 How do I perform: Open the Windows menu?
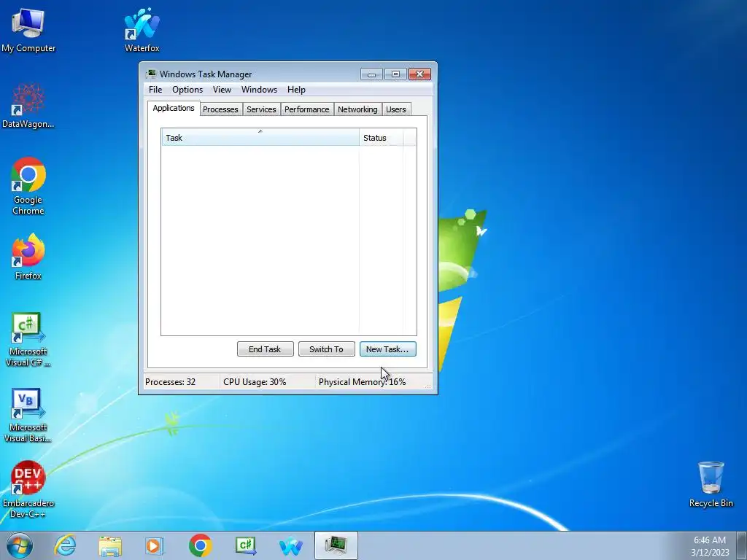point(259,90)
